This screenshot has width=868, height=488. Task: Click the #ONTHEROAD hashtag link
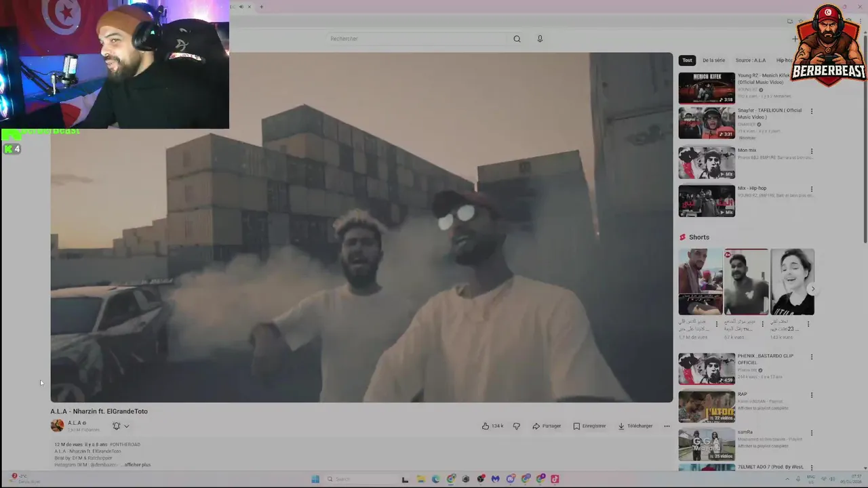[125, 445]
